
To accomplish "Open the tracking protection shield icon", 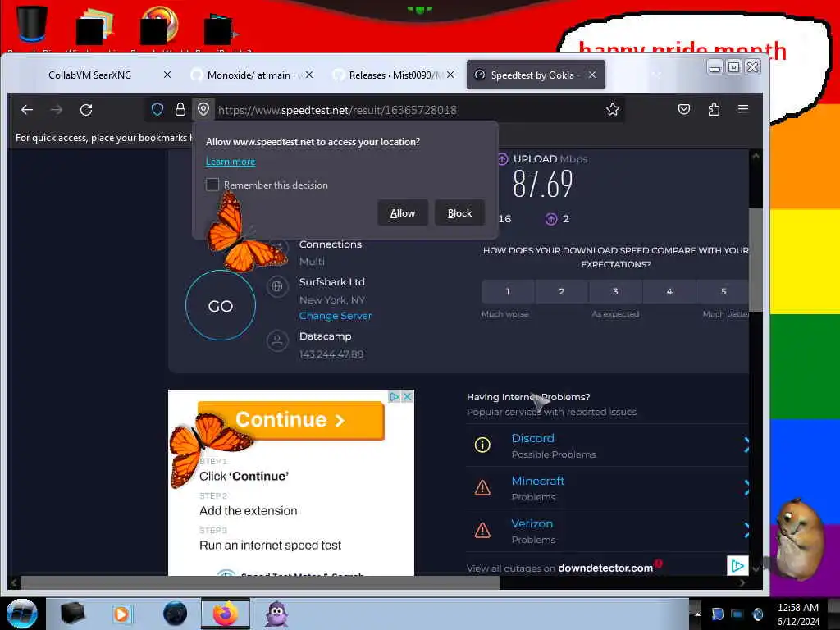I will tap(157, 110).
